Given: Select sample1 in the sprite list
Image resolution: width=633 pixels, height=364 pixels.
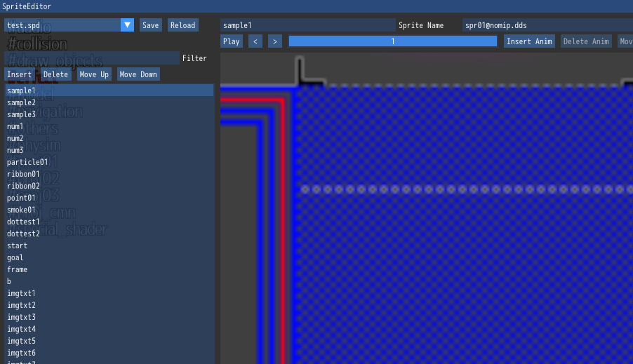Looking at the screenshot, I should click(109, 90).
